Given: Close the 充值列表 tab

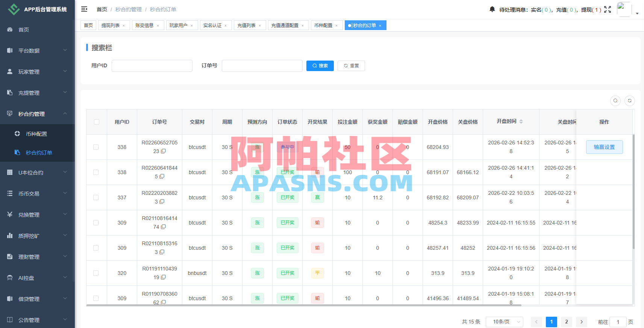Looking at the screenshot, I should [260, 26].
